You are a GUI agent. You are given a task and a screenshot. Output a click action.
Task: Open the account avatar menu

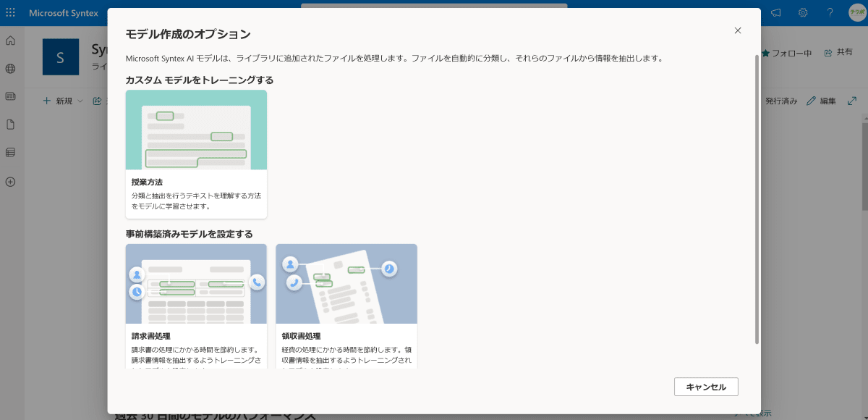click(x=856, y=12)
